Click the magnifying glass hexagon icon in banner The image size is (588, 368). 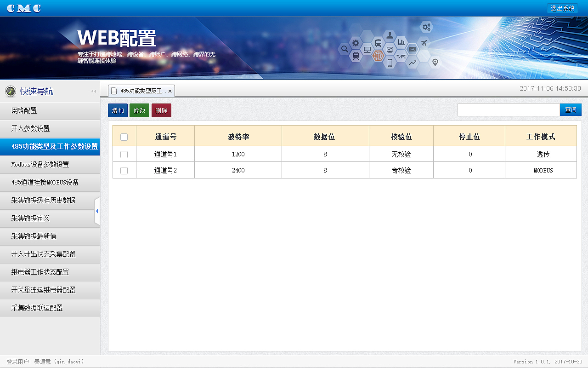pyautogui.click(x=345, y=49)
